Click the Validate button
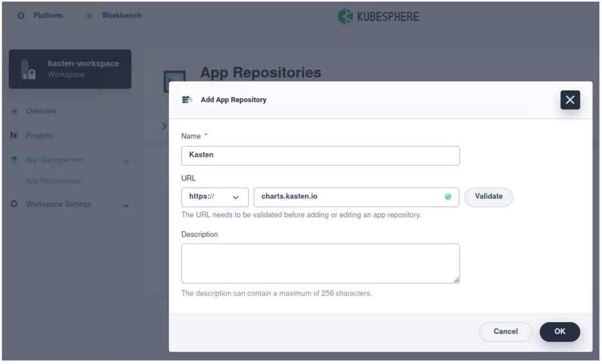This screenshot has width=602, height=364. pyautogui.click(x=488, y=197)
